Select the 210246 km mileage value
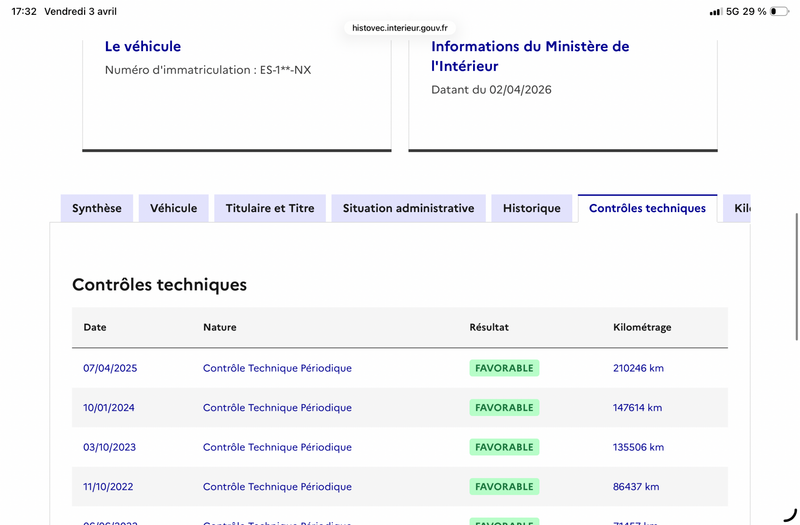800x525 pixels. [638, 368]
